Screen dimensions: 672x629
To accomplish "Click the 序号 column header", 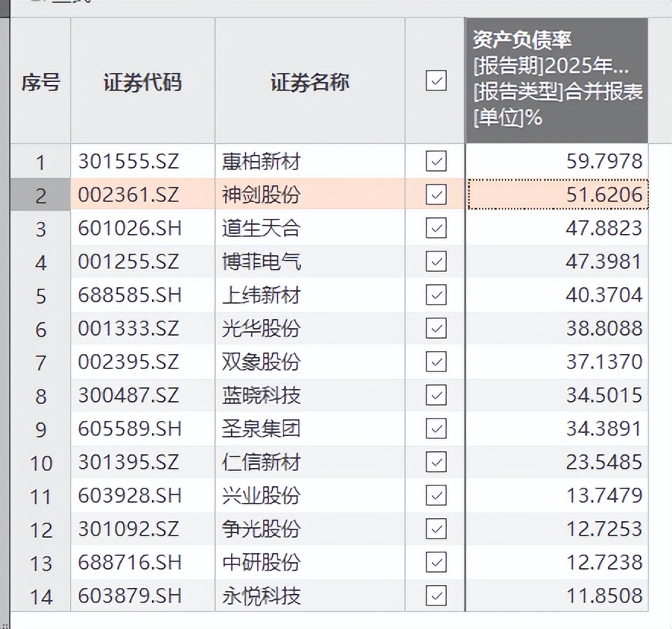I will coord(40,82).
